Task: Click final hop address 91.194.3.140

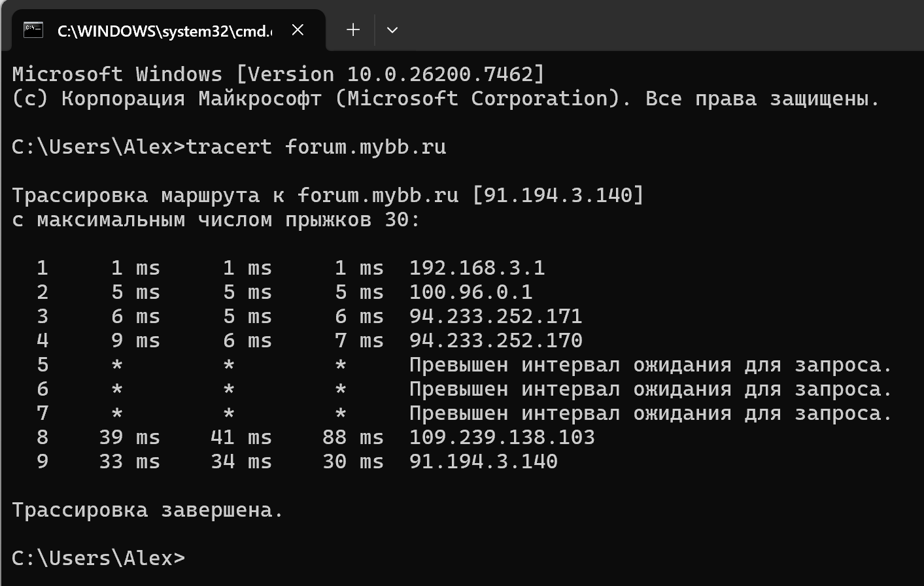Action: (x=483, y=461)
